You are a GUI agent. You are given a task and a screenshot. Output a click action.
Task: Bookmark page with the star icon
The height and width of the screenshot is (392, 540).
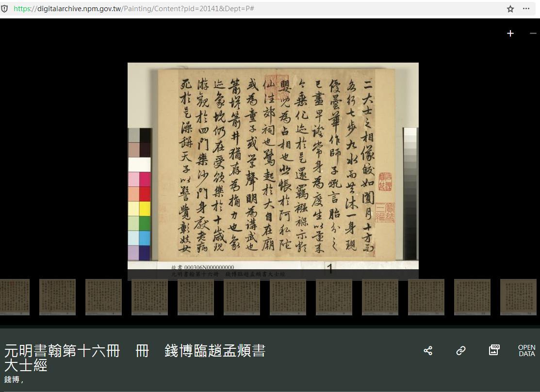click(510, 9)
